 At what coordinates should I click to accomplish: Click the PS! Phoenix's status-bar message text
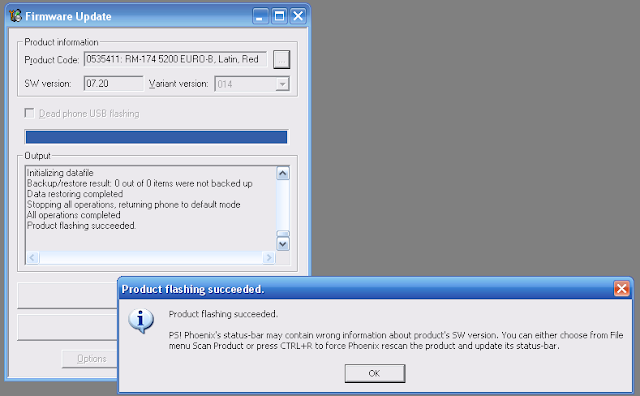click(396, 340)
